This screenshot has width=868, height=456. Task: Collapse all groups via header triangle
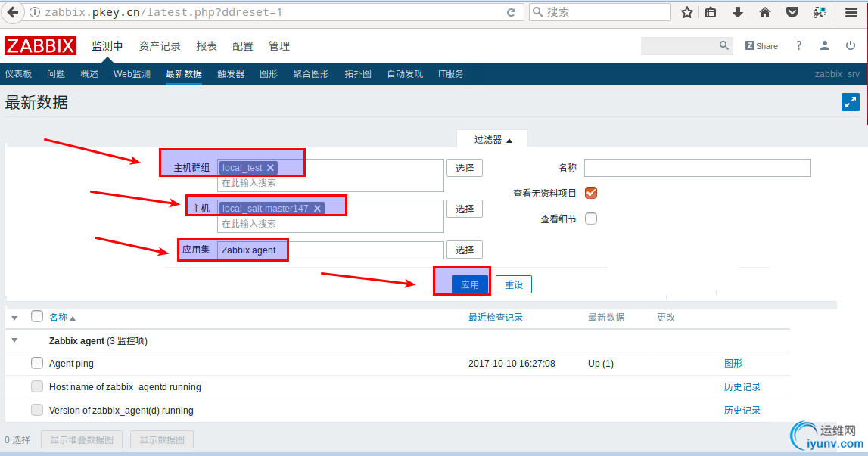pyautogui.click(x=15, y=318)
